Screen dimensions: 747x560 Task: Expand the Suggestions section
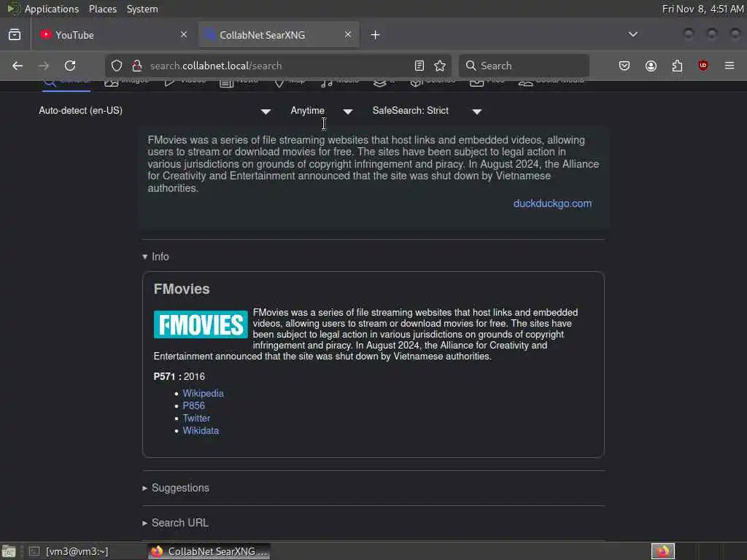click(176, 488)
